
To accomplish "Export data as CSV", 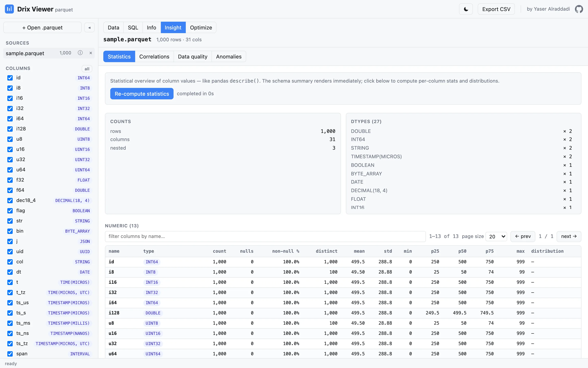I will point(496,9).
